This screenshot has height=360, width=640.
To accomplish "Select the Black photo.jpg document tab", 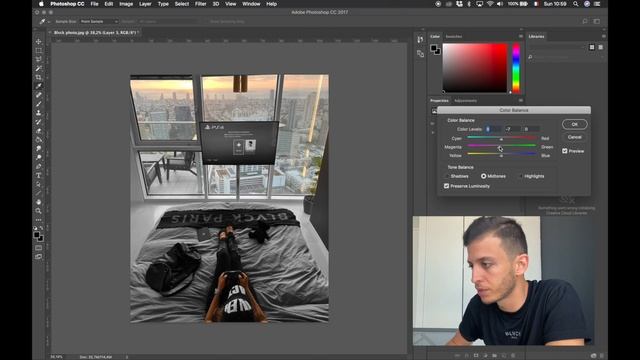I will tap(94, 32).
